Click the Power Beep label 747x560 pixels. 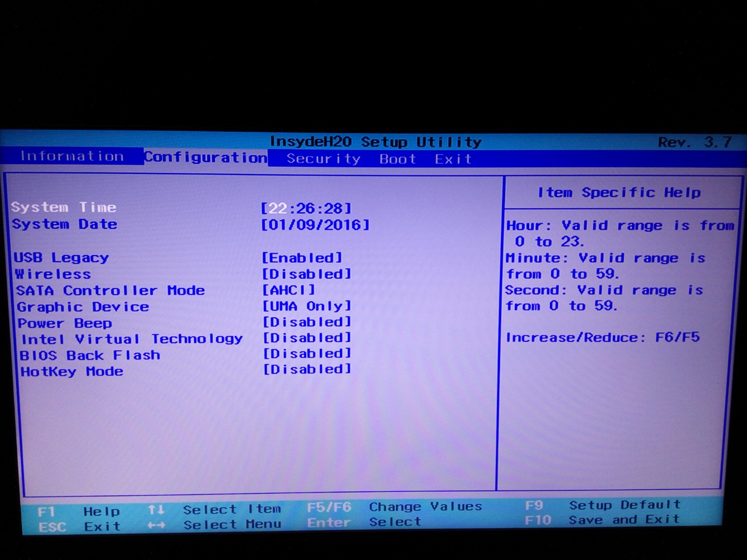point(65,323)
